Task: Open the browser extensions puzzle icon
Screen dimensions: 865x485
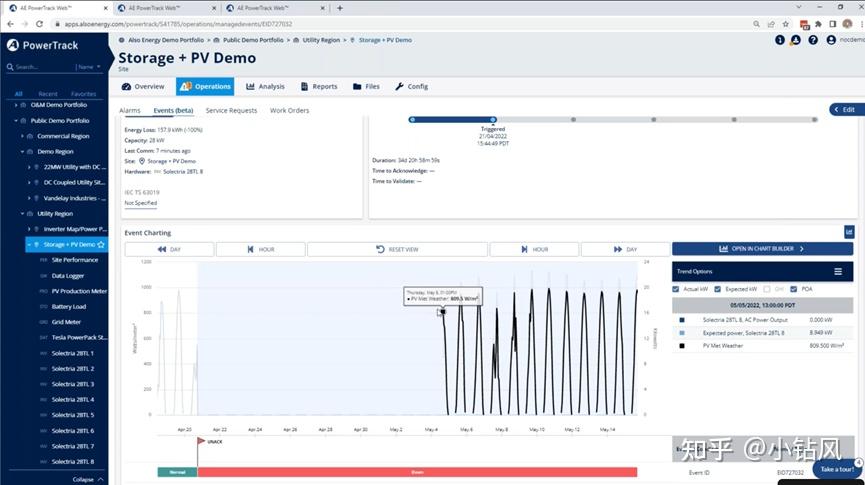Action: click(x=818, y=24)
